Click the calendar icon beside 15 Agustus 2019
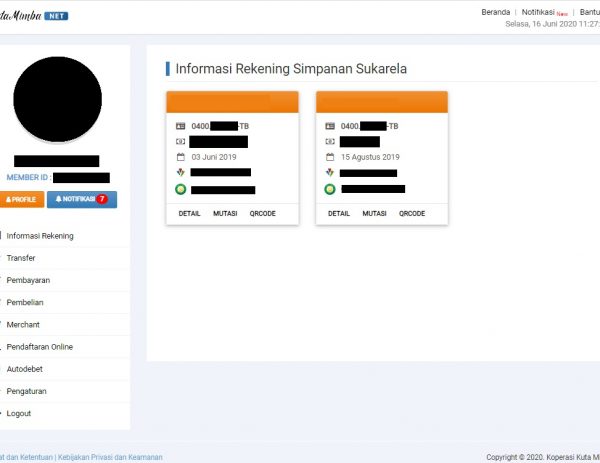This screenshot has width=600, height=463. coord(330,157)
